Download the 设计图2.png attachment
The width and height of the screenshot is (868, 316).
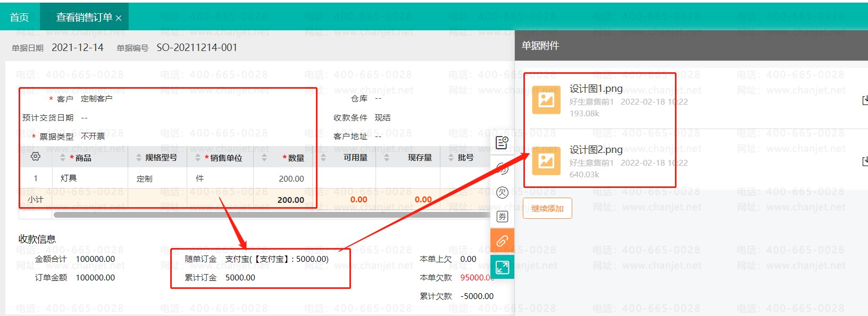coord(865,161)
